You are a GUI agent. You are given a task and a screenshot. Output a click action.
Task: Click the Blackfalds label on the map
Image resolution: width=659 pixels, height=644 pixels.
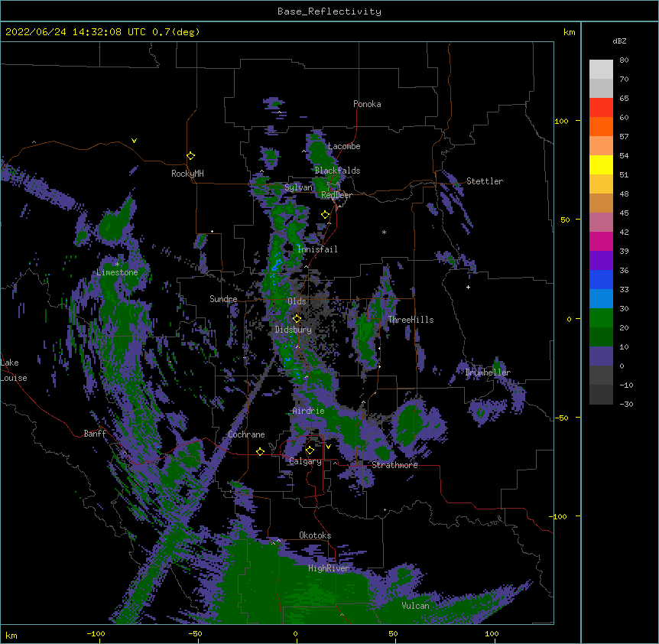coord(337,171)
